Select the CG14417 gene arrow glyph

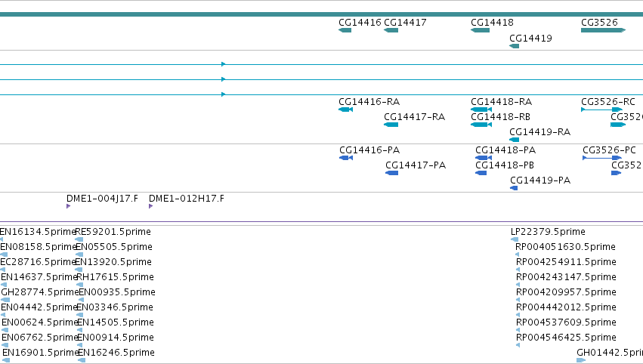[391, 30]
